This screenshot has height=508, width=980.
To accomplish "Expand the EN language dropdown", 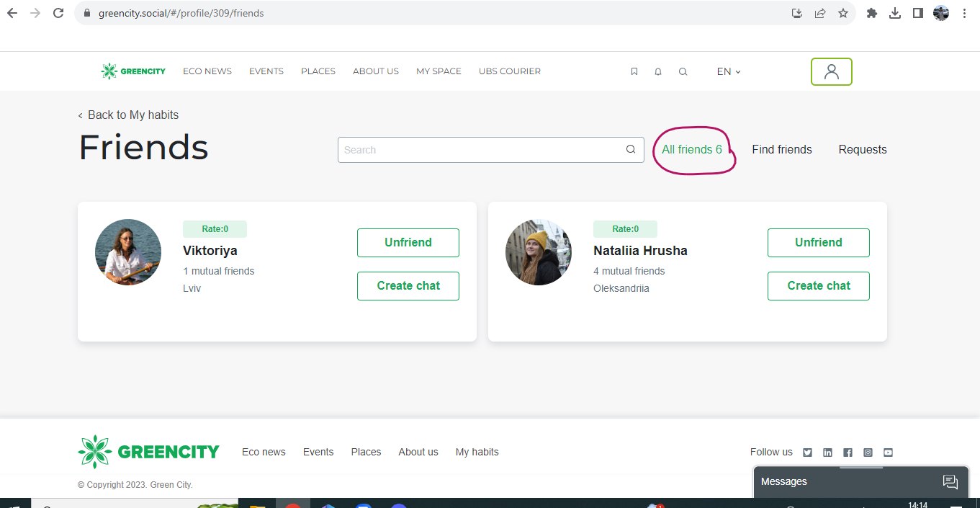I will coord(727,71).
